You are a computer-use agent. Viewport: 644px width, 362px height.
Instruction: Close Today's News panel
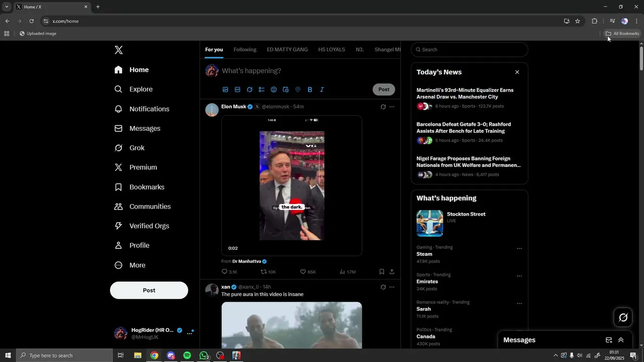coord(517,72)
